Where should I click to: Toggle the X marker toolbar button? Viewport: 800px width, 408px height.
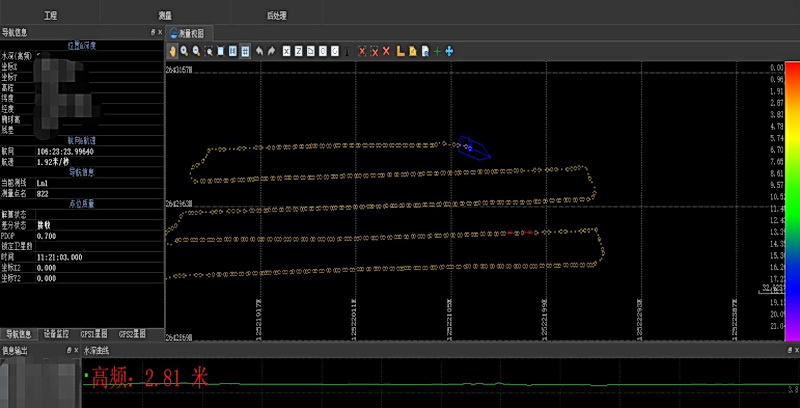pos(286,50)
